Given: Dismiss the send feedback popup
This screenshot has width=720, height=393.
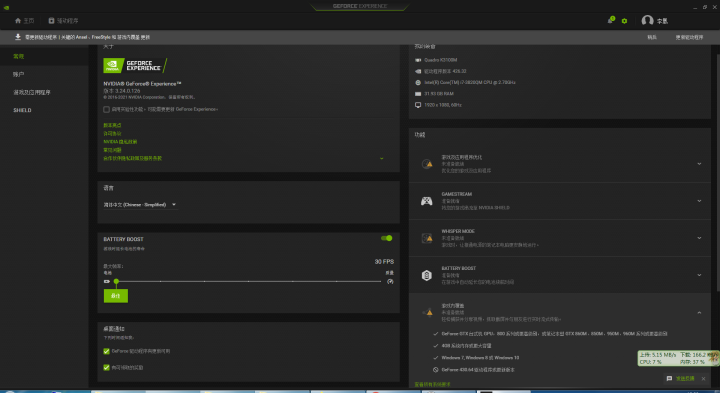Looking at the screenshot, I should [x=703, y=379].
